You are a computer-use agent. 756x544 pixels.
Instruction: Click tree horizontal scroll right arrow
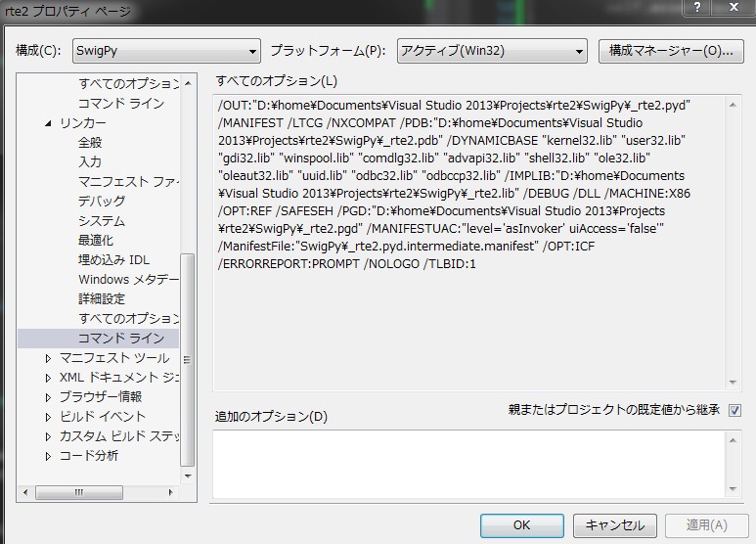click(170, 492)
